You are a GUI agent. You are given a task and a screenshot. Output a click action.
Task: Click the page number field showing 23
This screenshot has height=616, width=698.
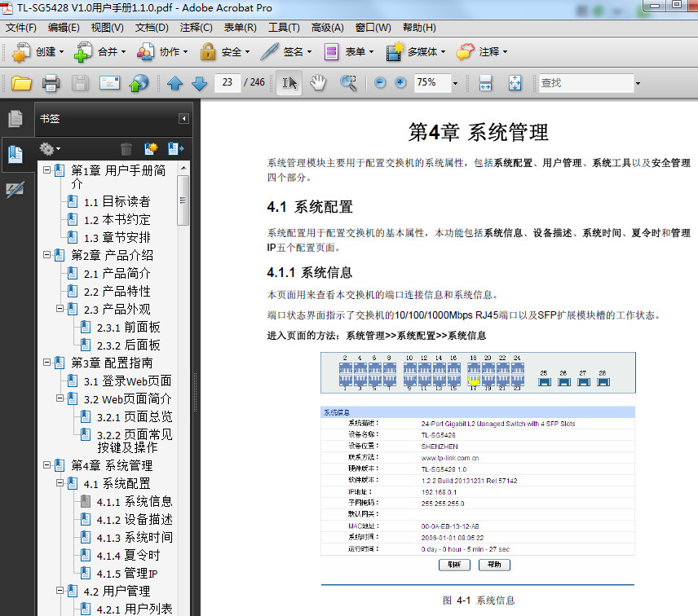coord(228,83)
